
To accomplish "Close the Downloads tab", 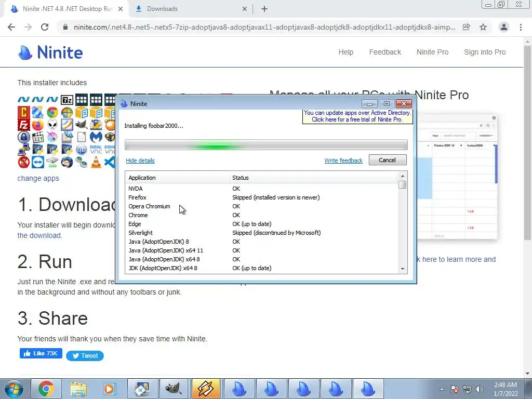I will [x=245, y=9].
